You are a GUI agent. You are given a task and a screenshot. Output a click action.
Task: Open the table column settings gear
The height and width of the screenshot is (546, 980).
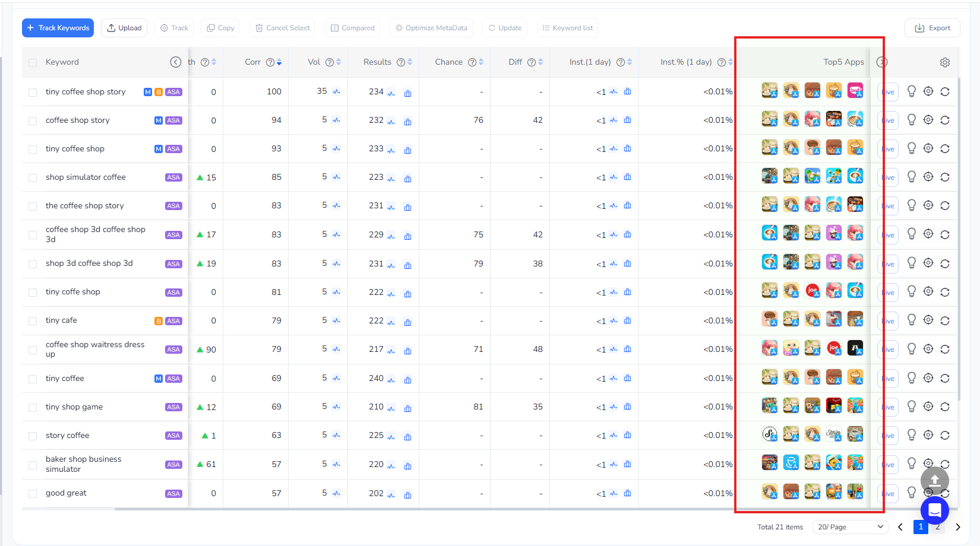point(945,62)
